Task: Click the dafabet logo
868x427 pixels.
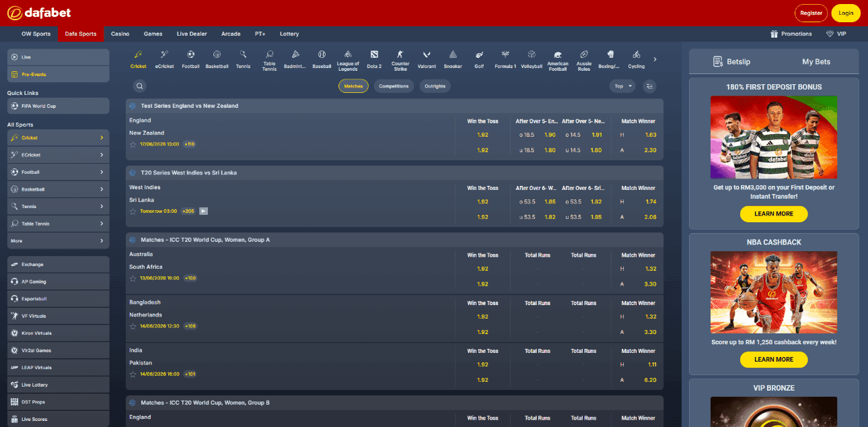Action: [38, 13]
